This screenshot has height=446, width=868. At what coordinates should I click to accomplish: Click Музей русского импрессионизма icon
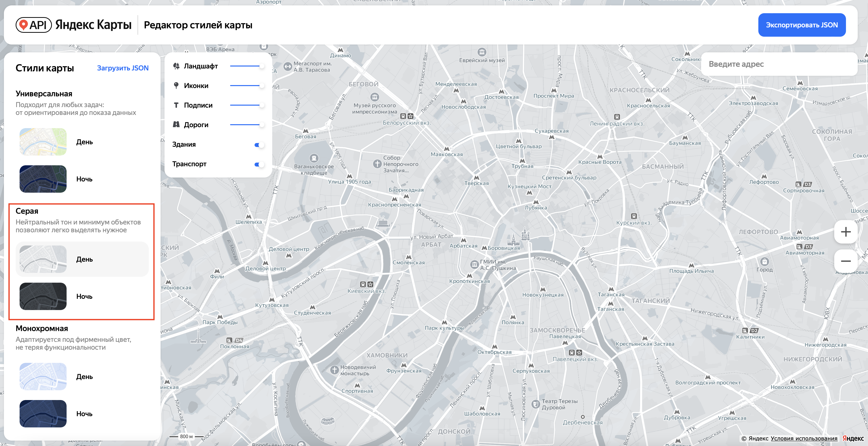click(x=374, y=97)
